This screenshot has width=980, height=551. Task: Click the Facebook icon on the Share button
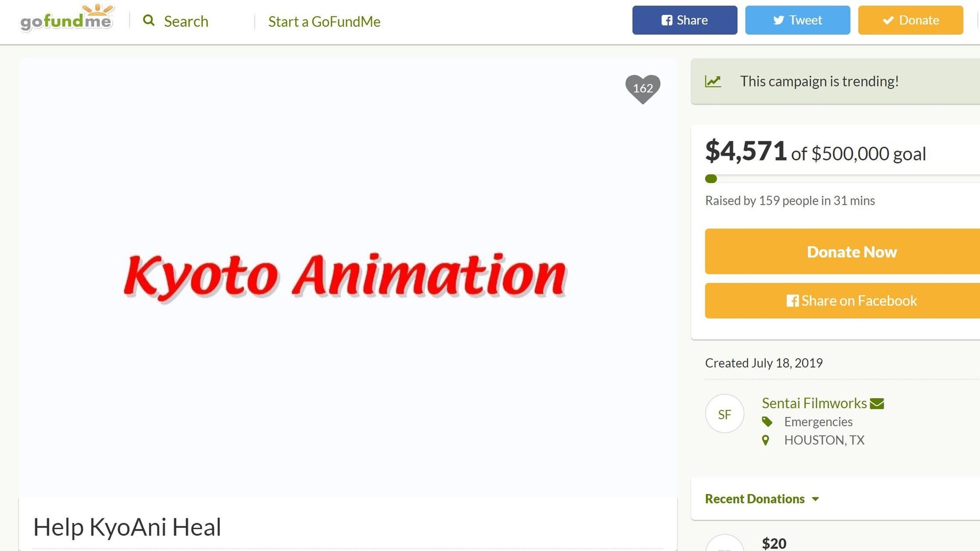click(667, 20)
